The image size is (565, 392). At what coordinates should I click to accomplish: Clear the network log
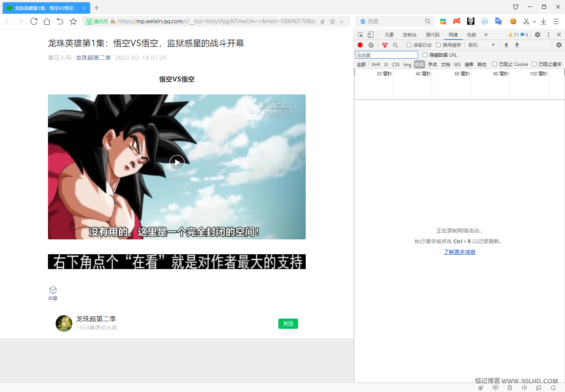[371, 45]
